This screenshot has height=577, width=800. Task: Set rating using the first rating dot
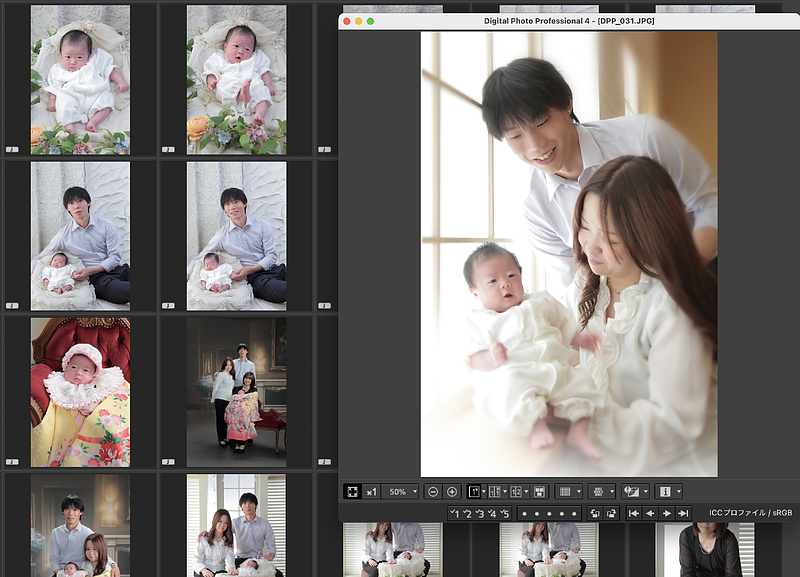[525, 513]
